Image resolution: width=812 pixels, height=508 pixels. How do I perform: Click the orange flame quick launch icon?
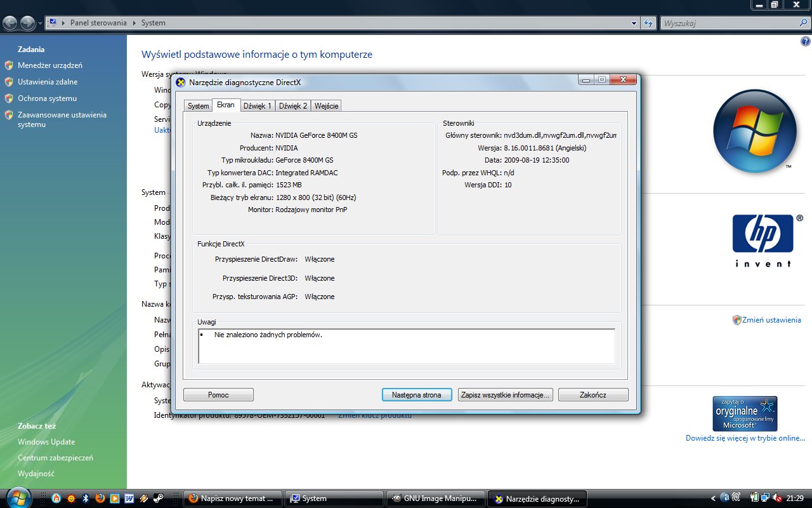point(56,498)
